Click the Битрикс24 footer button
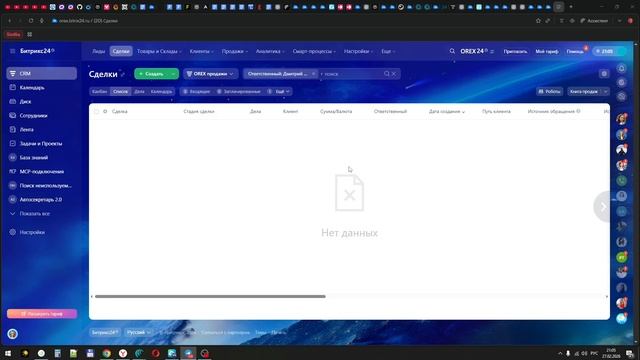 (x=105, y=332)
